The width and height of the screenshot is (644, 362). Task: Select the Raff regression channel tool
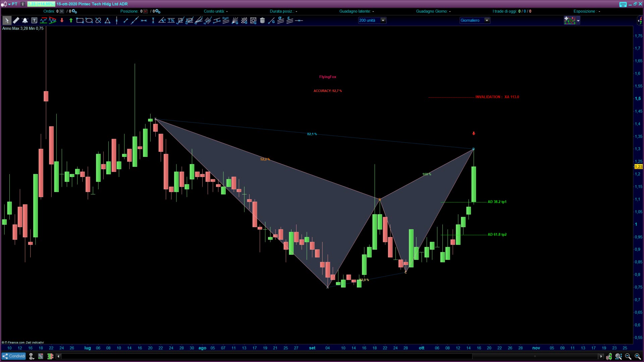click(x=225, y=20)
